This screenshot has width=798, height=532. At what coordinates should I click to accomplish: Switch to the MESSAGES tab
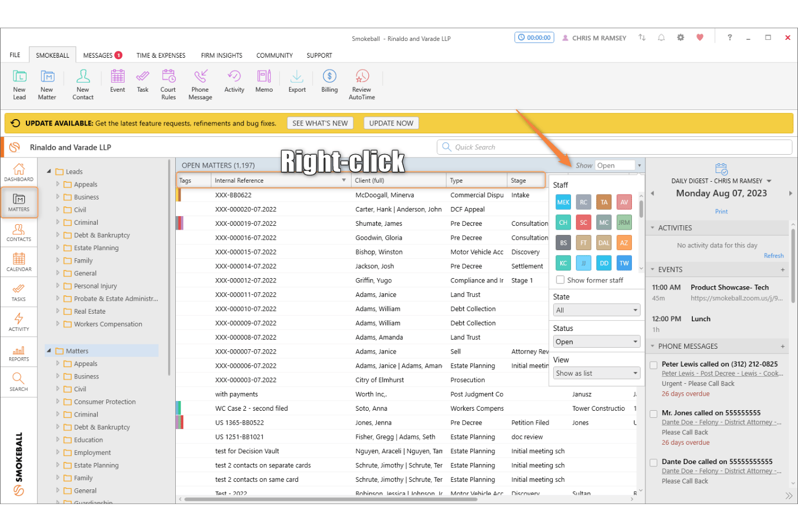coord(102,55)
